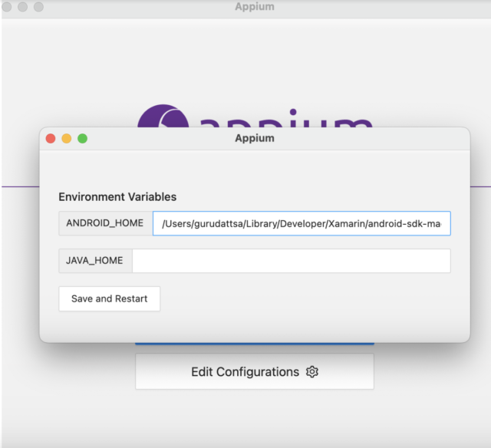The width and height of the screenshot is (491, 448).
Task: Click the grey close button of background window
Action: (x=8, y=7)
